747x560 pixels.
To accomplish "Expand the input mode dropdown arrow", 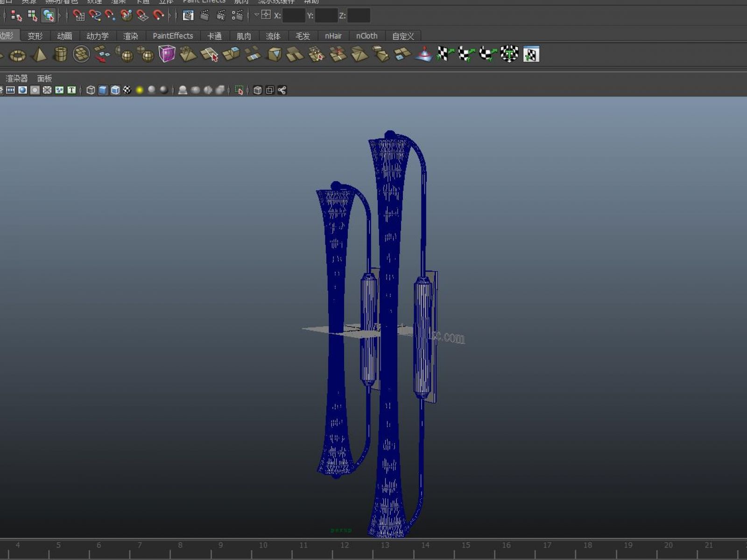I will [256, 15].
